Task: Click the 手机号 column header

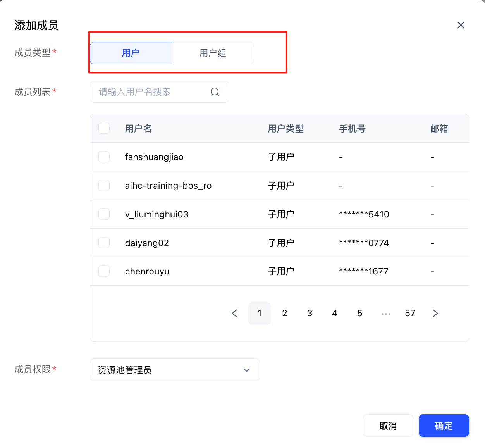Action: pyautogui.click(x=353, y=129)
